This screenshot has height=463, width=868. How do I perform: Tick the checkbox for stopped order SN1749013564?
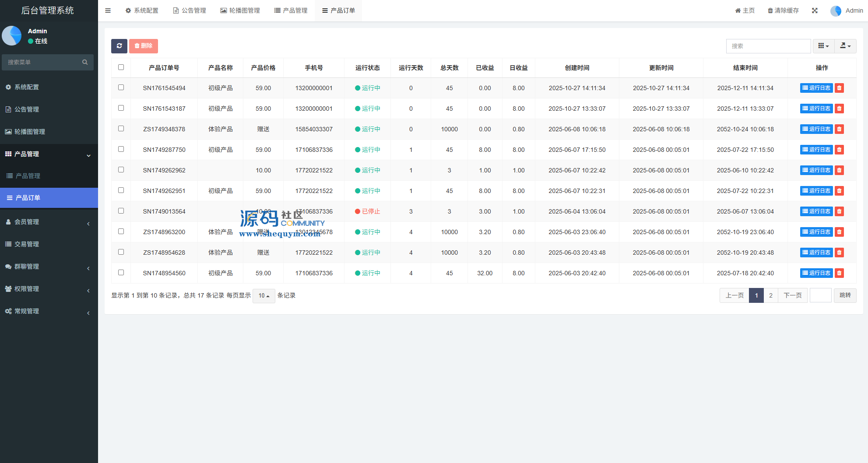point(121,211)
